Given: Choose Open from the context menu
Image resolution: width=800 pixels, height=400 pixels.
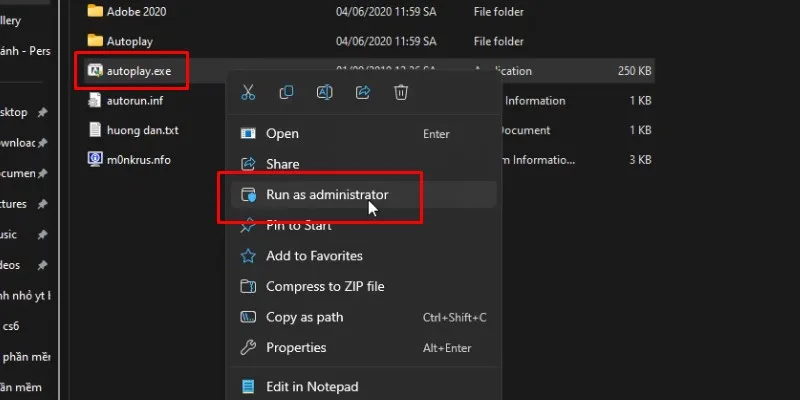Looking at the screenshot, I should coord(363,134).
